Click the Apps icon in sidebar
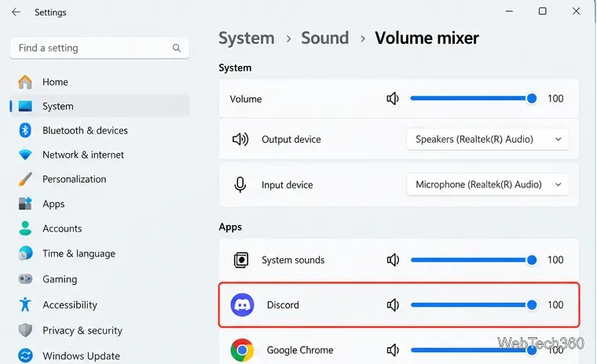The image size is (597, 364). (25, 203)
